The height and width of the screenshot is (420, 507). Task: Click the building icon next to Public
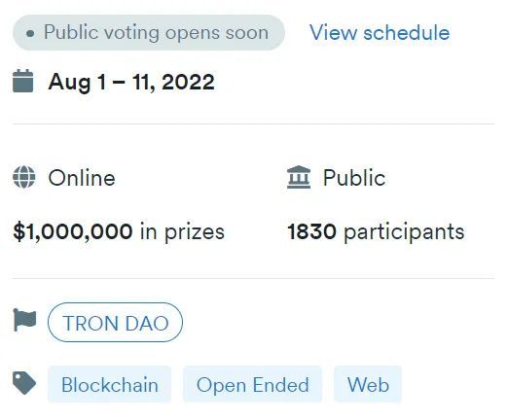click(299, 177)
